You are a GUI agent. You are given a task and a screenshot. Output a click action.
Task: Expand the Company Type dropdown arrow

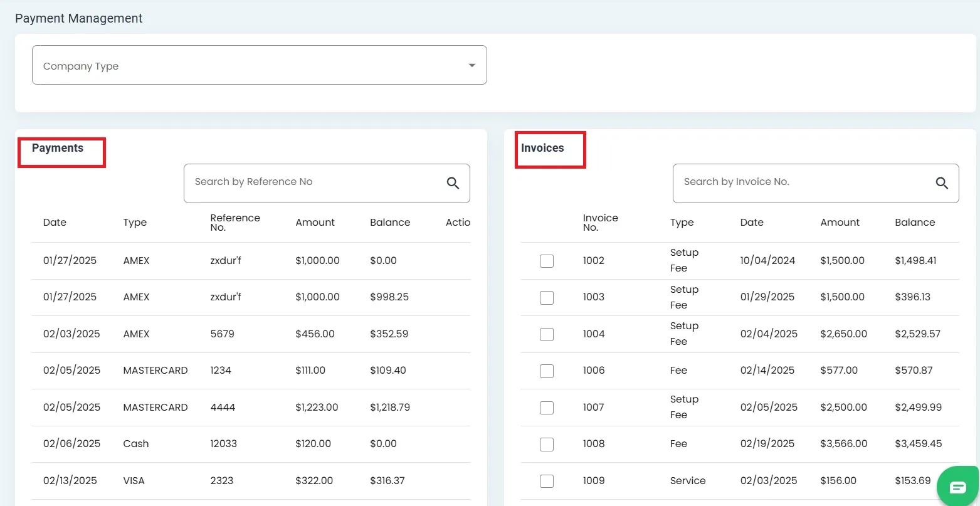[472, 66]
